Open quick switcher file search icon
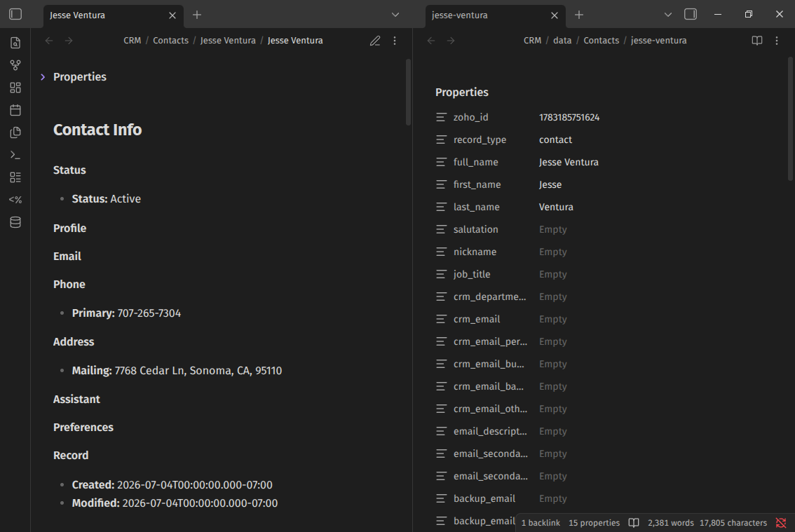The image size is (795, 532). click(x=15, y=43)
